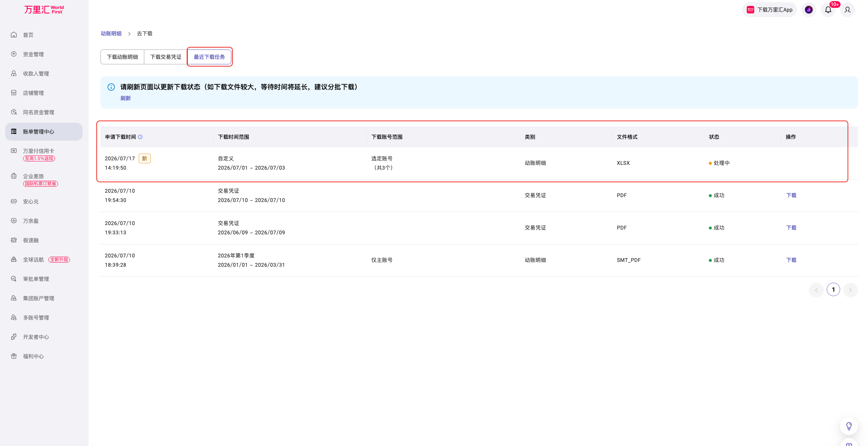Click the info icon beside 申请下载时间
The width and height of the screenshot is (868, 446).
140,137
